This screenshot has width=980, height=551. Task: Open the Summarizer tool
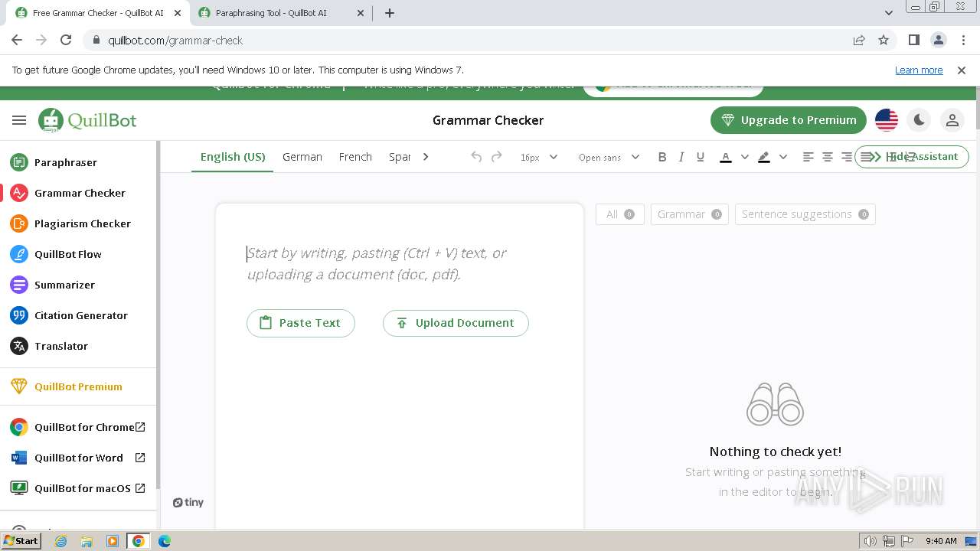click(x=53, y=285)
